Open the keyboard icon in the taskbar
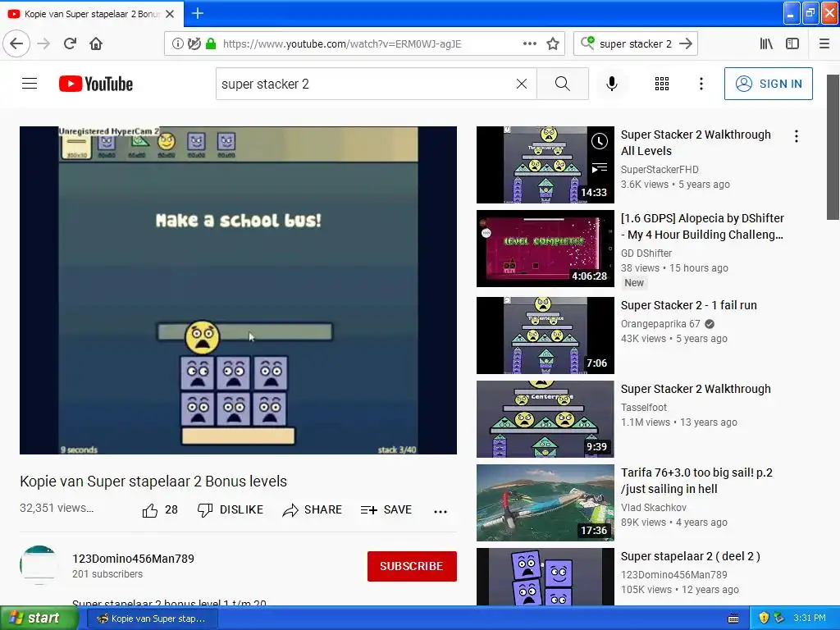 (733, 619)
